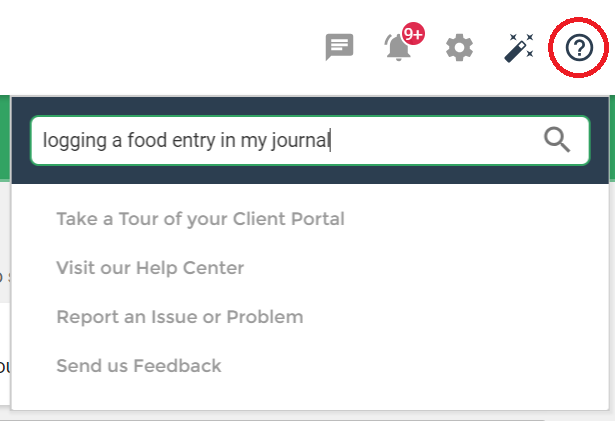Click the word "entry" in the search query
The width and height of the screenshot is (615, 421).
point(193,141)
